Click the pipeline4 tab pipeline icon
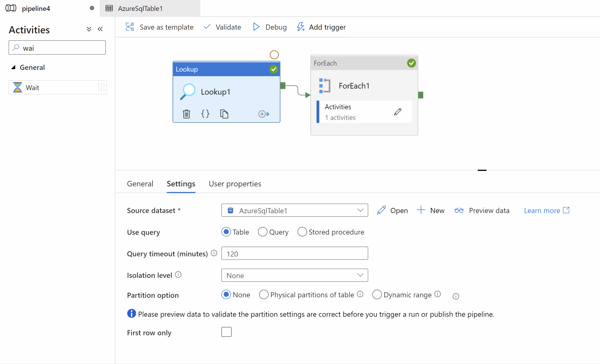 [11, 8]
